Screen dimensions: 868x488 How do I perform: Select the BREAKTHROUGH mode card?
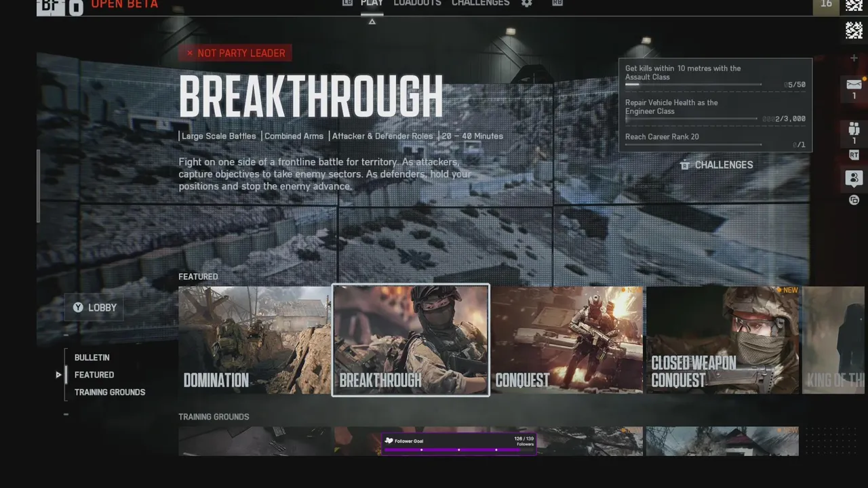click(410, 340)
